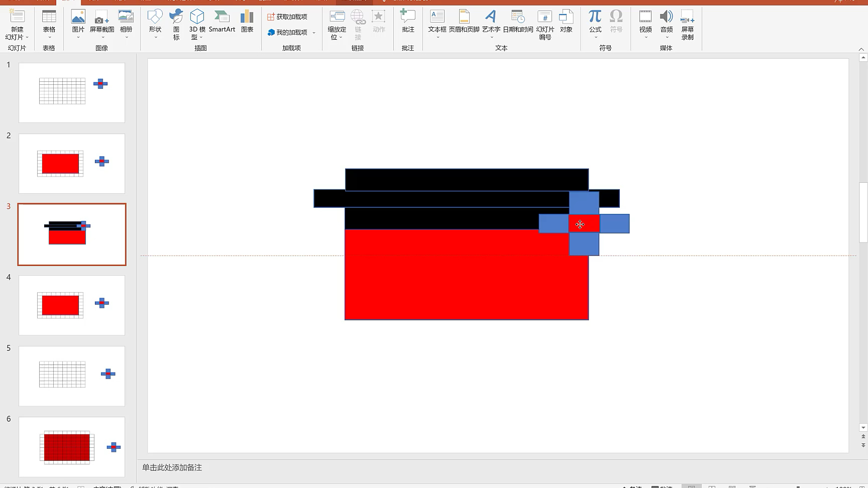Expand the 表格 dropdown arrow
The height and width of the screenshot is (488, 868).
coord(49,37)
